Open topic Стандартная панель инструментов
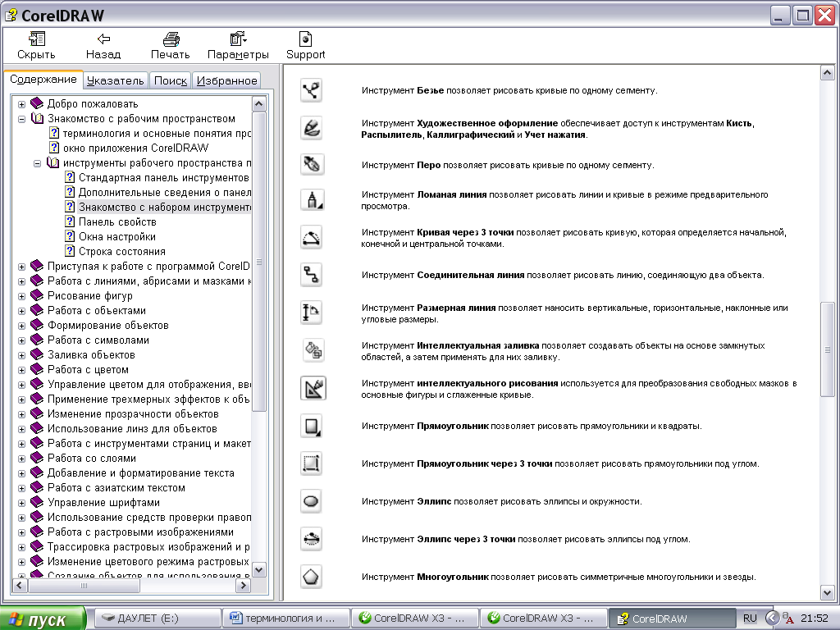The width and height of the screenshot is (840, 630). click(x=163, y=177)
